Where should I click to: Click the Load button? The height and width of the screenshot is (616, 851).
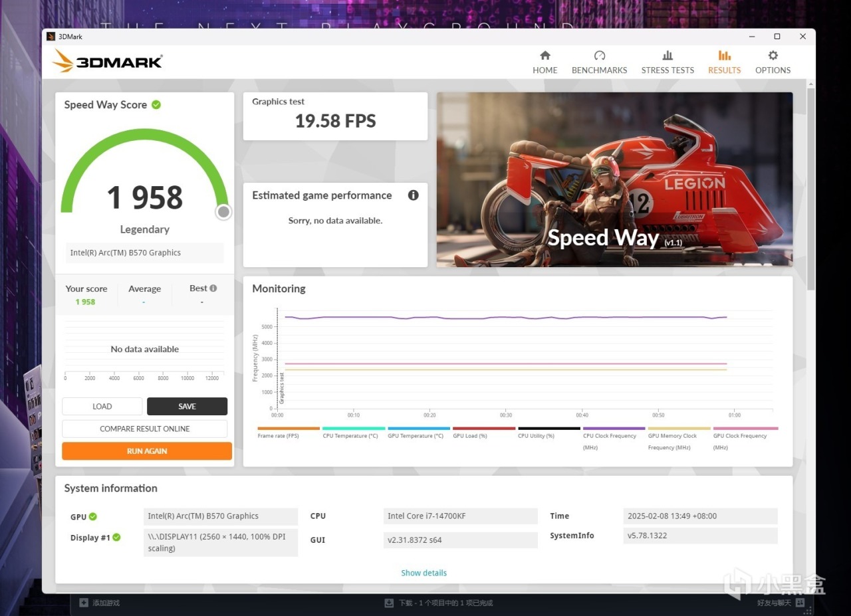(x=102, y=406)
